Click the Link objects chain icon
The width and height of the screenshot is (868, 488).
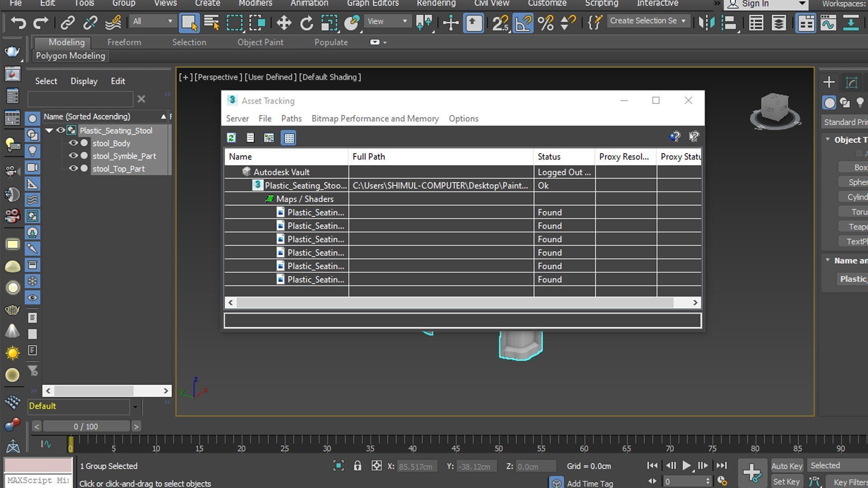68,22
